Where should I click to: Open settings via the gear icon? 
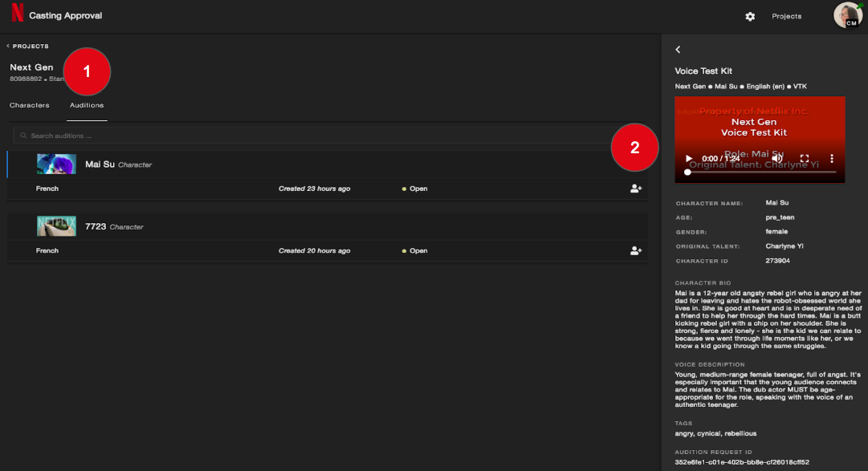750,17
